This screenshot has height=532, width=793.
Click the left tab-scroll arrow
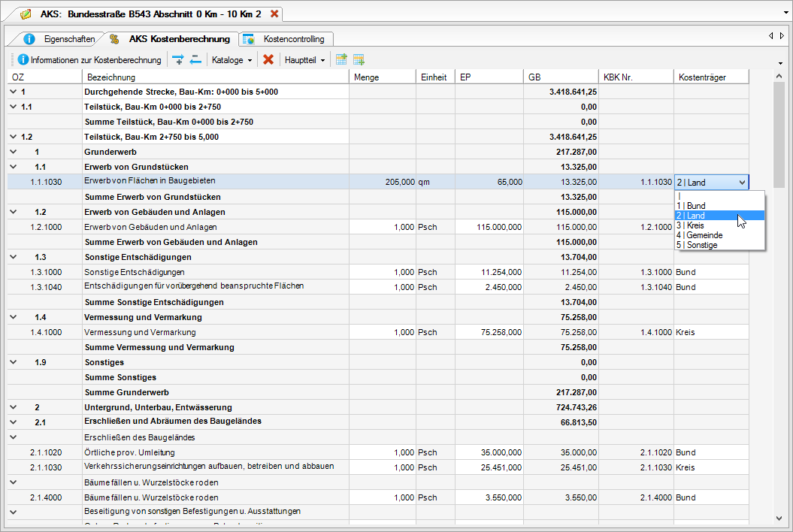click(x=770, y=36)
